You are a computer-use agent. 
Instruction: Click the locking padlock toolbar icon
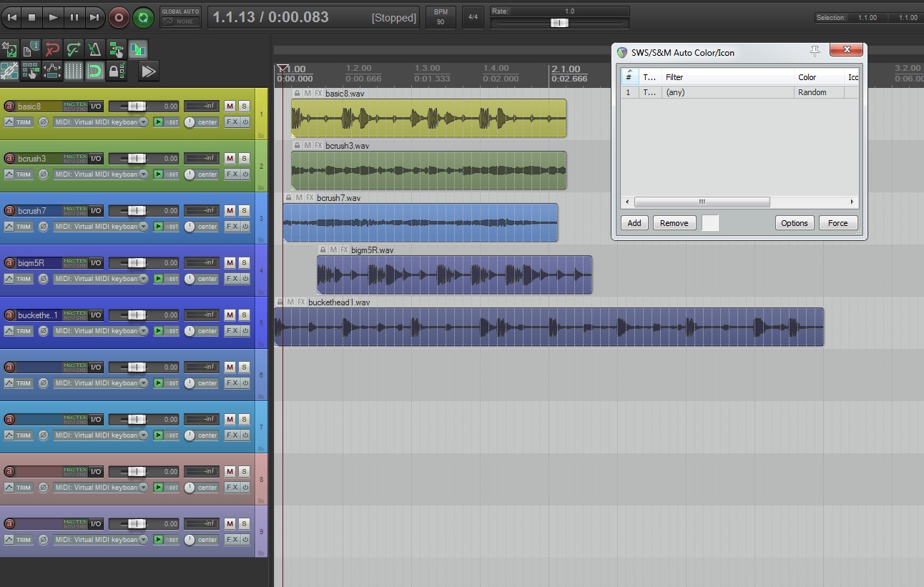point(113,71)
